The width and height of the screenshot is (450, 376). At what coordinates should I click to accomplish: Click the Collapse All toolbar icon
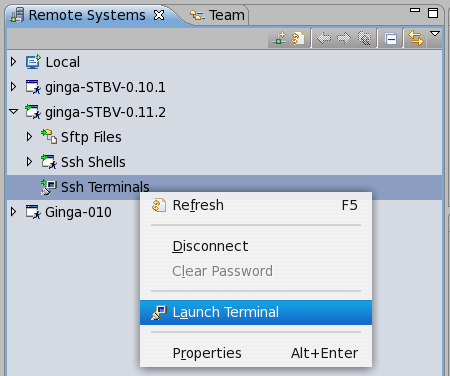390,39
